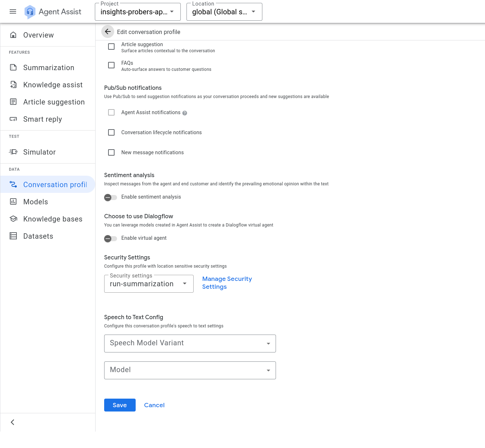Click the help icon beside Agent Assist notifications
Viewport: 485px width, 448px height.
point(185,113)
